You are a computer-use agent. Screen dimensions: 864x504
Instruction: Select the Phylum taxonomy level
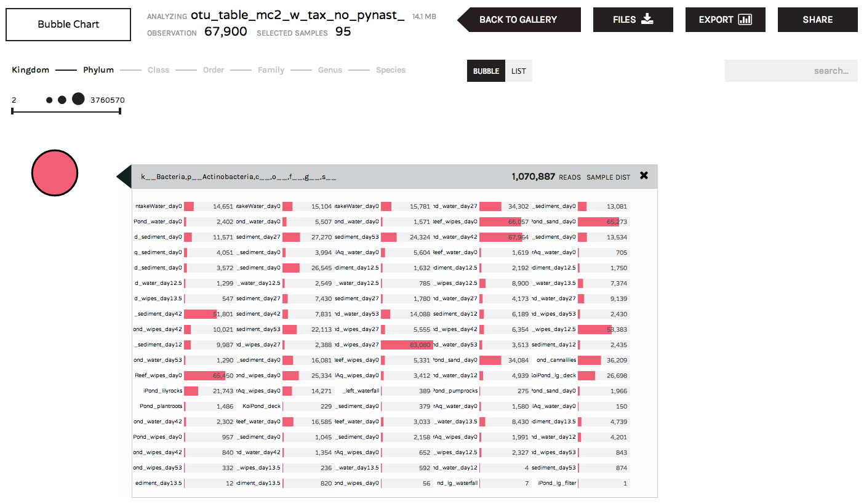(98, 70)
